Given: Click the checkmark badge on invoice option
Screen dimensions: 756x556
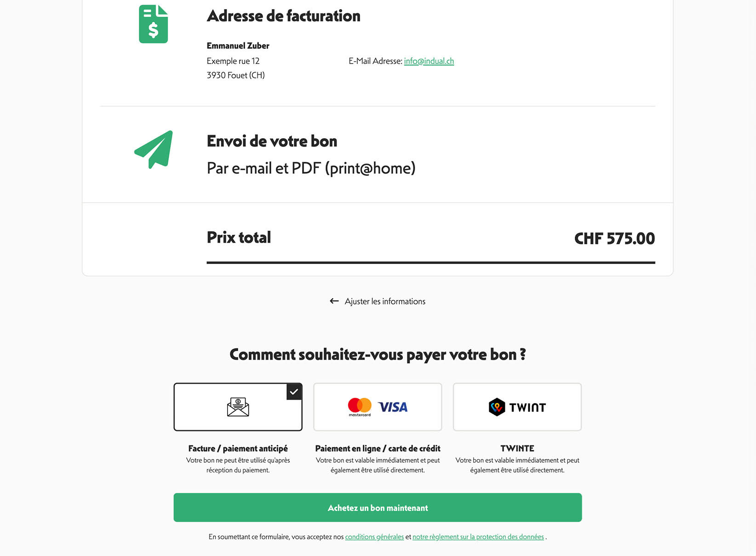Looking at the screenshot, I should [294, 392].
